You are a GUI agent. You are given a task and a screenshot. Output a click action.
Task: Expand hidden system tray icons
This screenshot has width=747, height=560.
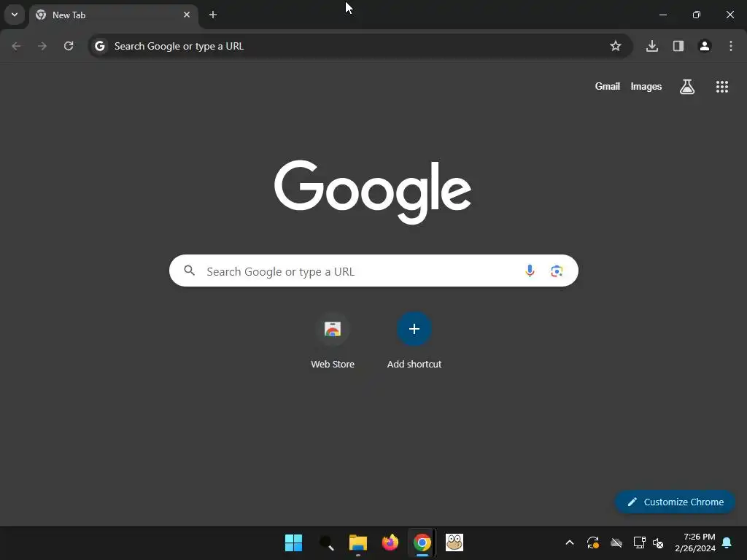pos(569,542)
